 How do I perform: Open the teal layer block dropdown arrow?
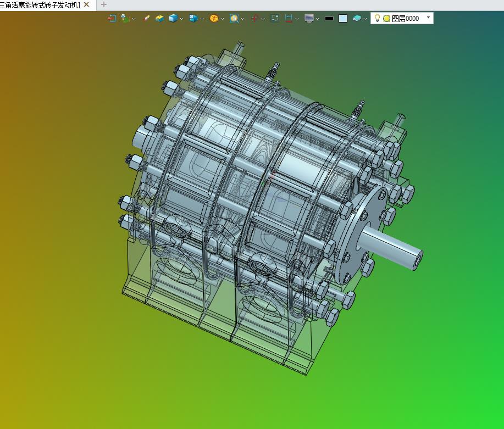point(365,19)
